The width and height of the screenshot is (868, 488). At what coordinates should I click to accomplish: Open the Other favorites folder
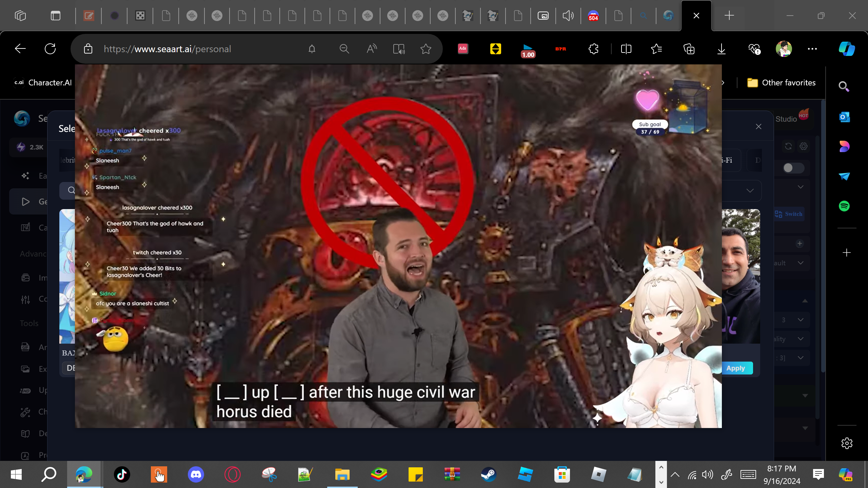tap(782, 83)
